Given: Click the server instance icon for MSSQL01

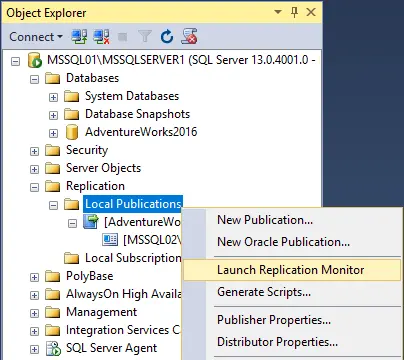Looking at the screenshot, I should 34,60.
